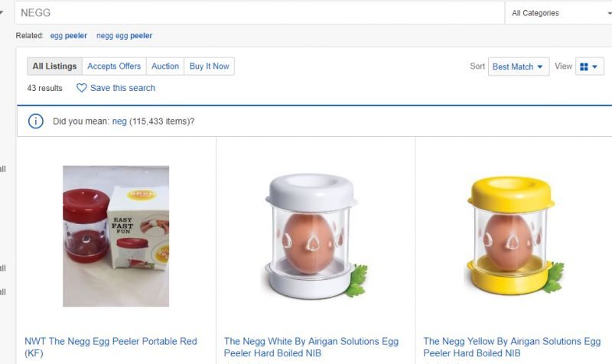Open the Best Match sort dropdown
Viewport: 612px width, 364px height.
coord(519,67)
